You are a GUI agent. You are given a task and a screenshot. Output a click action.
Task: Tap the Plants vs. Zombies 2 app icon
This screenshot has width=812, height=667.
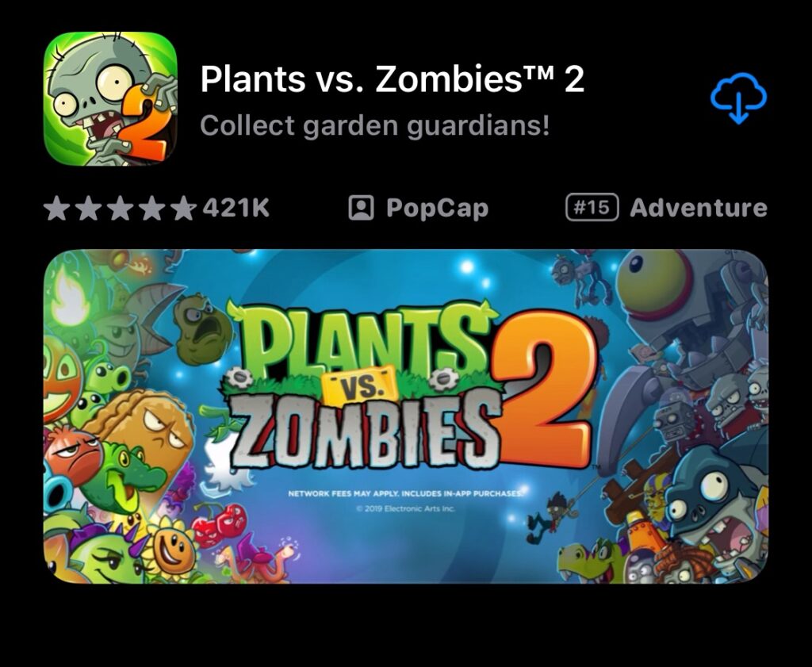[110, 98]
